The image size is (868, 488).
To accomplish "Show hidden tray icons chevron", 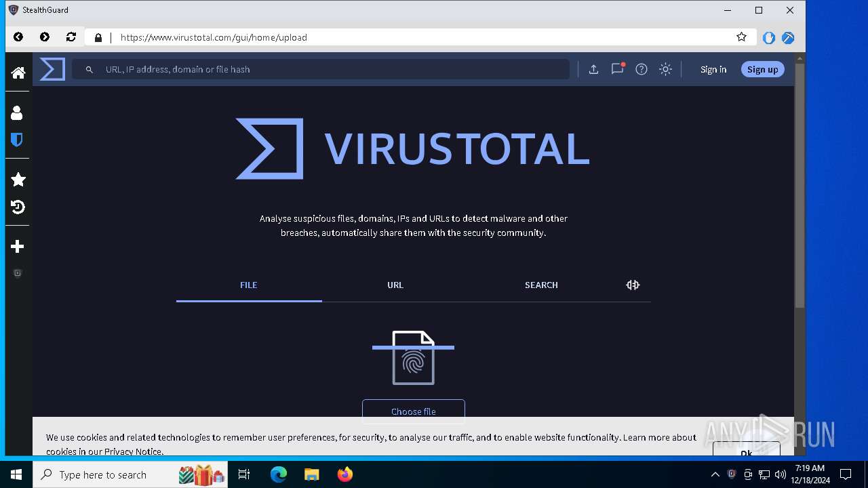I will [x=715, y=474].
